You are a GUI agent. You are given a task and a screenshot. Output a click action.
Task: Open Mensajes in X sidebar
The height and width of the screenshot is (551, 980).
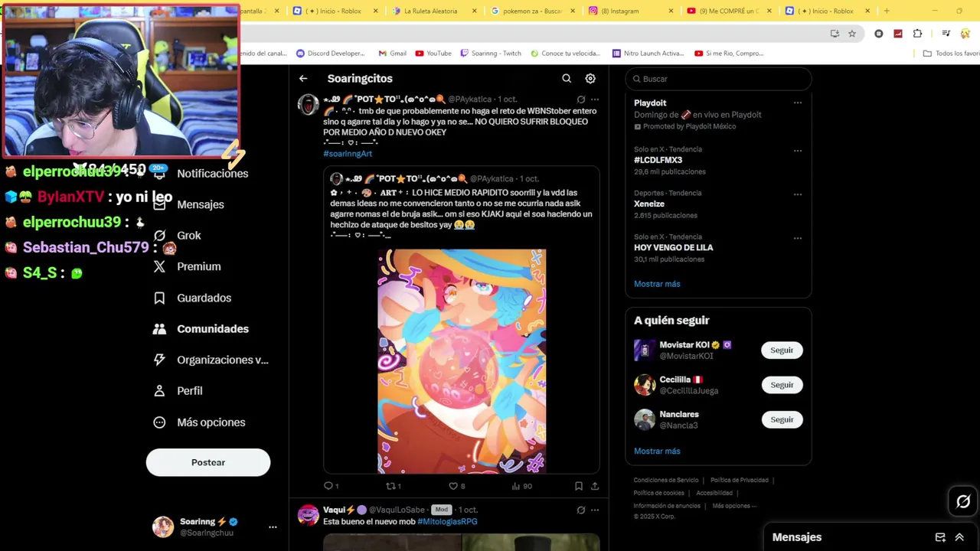[189, 204]
